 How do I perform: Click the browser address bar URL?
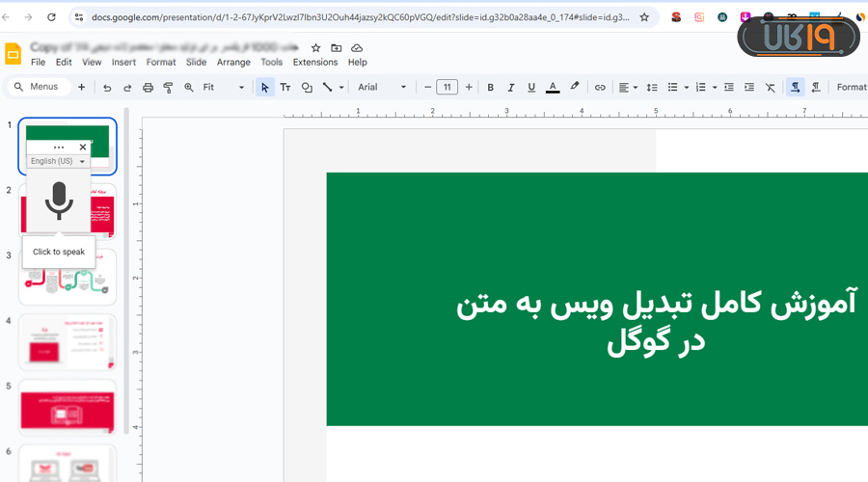point(360,17)
